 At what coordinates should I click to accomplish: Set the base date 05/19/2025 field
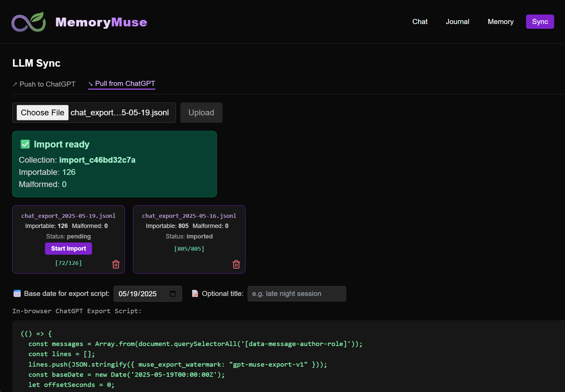pos(148,294)
